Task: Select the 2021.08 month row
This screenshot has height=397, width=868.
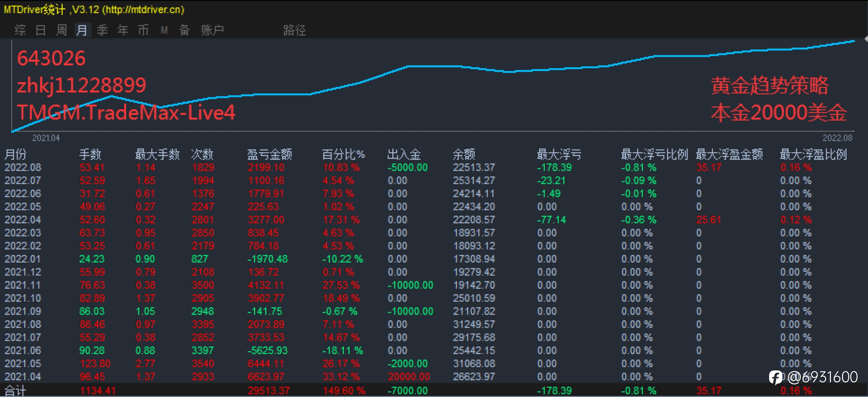Action: tap(434, 324)
